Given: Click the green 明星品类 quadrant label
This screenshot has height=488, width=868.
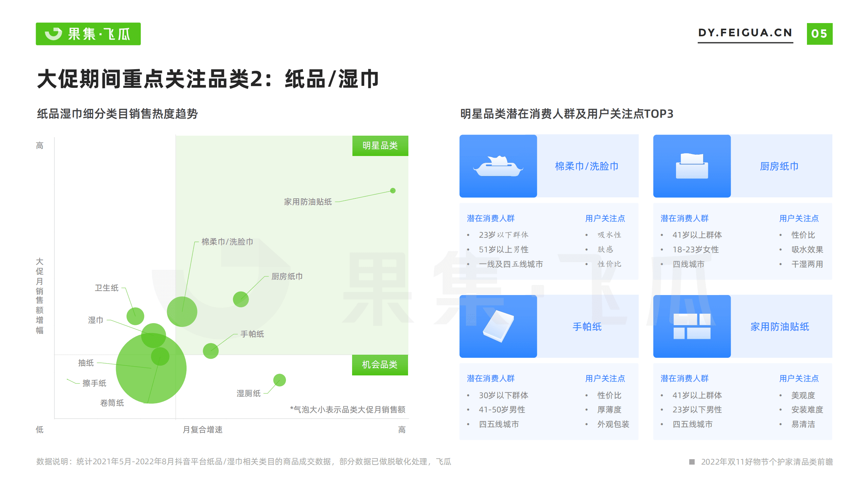Looking at the screenshot, I should [380, 145].
